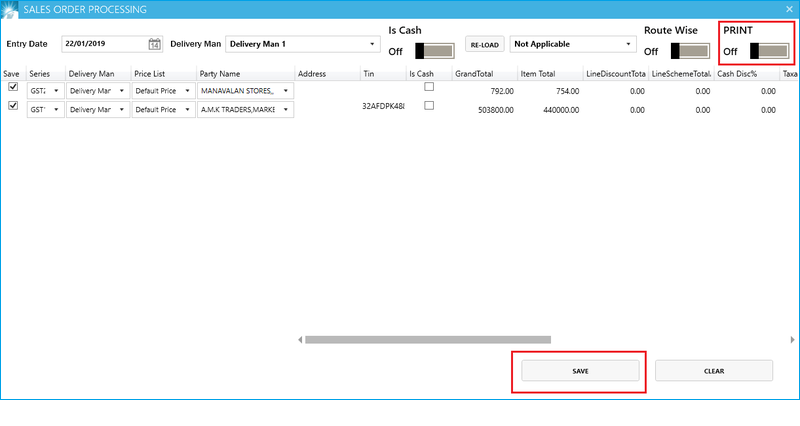Close the Sales Order Processing window

click(789, 9)
